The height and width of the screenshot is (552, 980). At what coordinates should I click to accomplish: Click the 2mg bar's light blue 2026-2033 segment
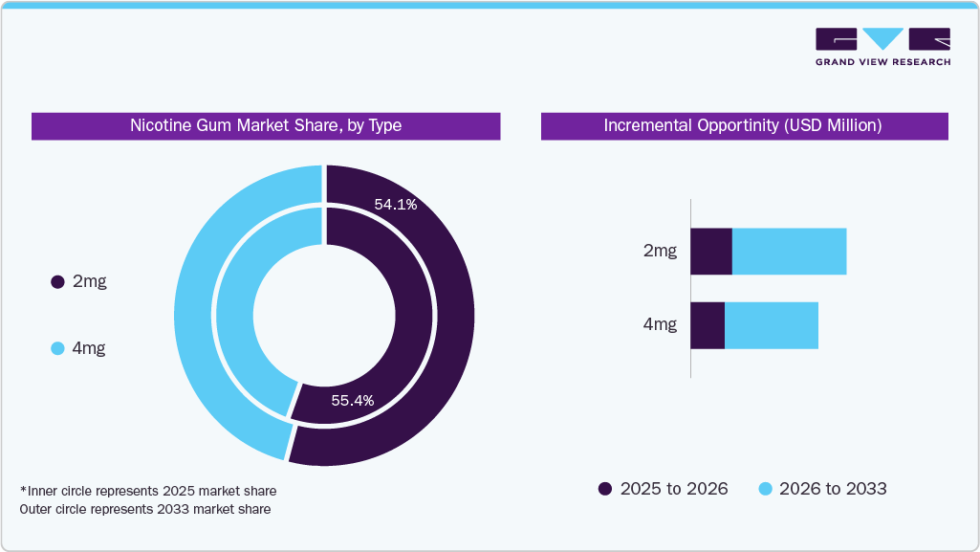click(790, 252)
